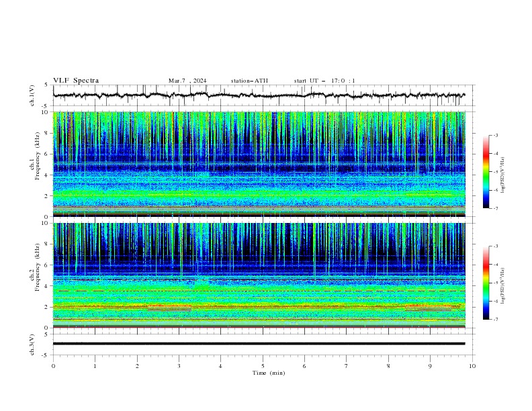The width and height of the screenshot is (532, 411).
Task: Click the "start UT = 17:0 :1" text
Action: click(x=324, y=81)
